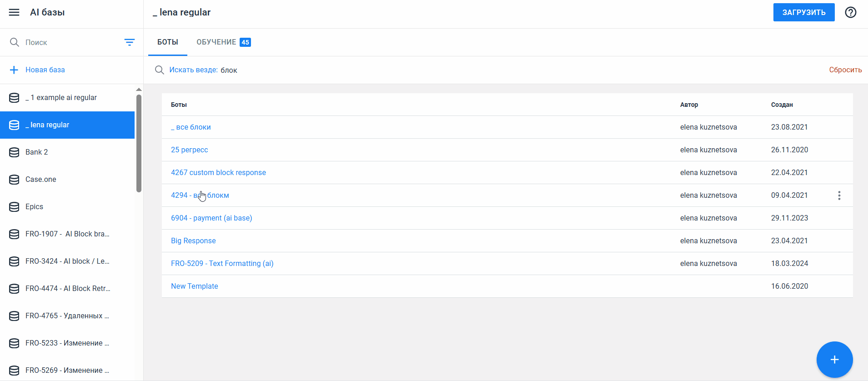Click the sidebar scroll up arrow
Image resolution: width=868 pixels, height=381 pixels.
[x=139, y=90]
